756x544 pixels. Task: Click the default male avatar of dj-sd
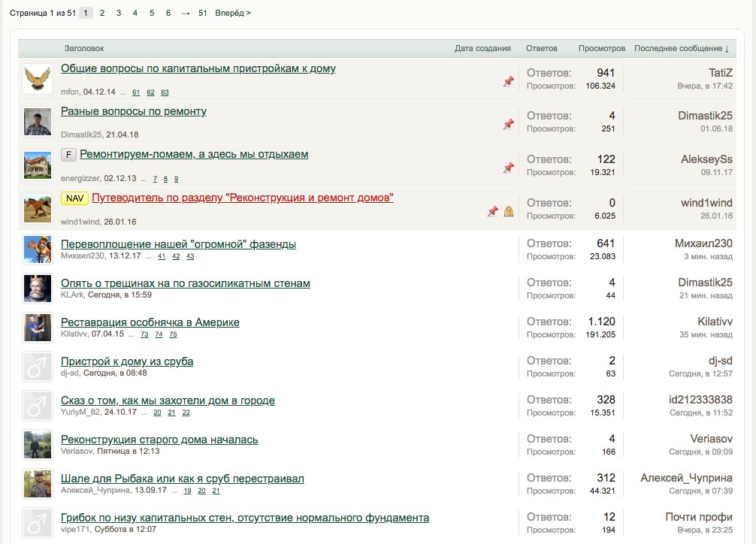[x=37, y=366]
